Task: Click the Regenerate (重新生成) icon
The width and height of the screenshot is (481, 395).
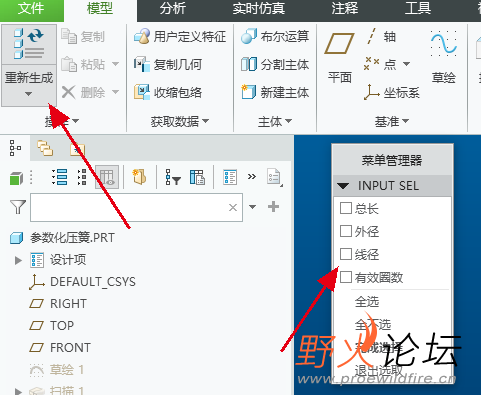Action: pos(29,43)
